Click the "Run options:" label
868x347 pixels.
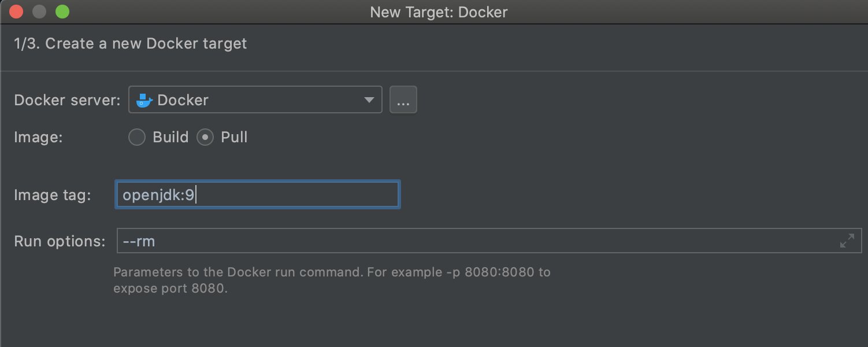coord(60,241)
